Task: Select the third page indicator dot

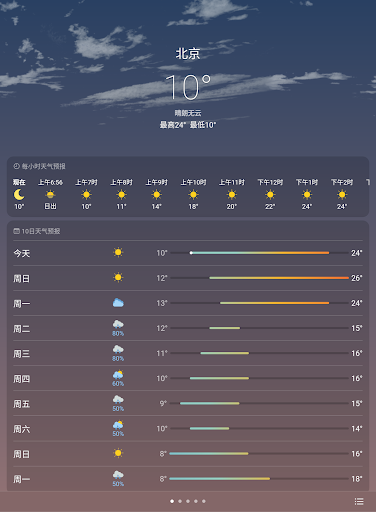Action: [188, 501]
